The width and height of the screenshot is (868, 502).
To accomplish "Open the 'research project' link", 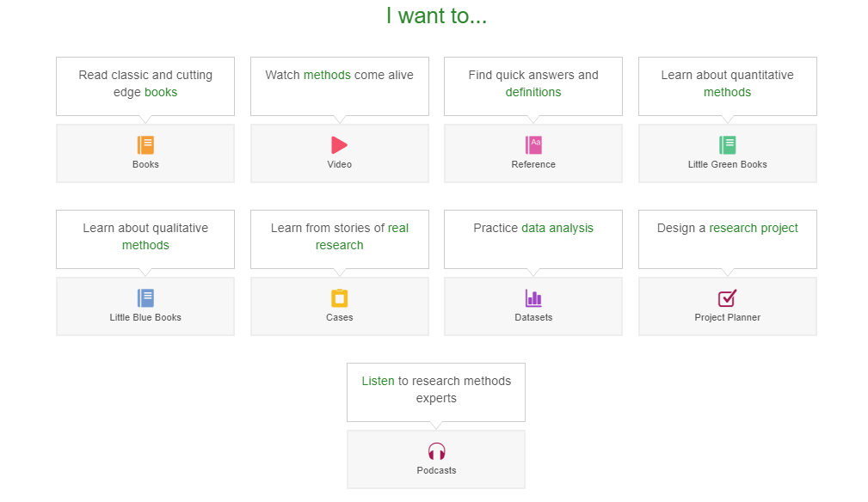I will (x=754, y=228).
